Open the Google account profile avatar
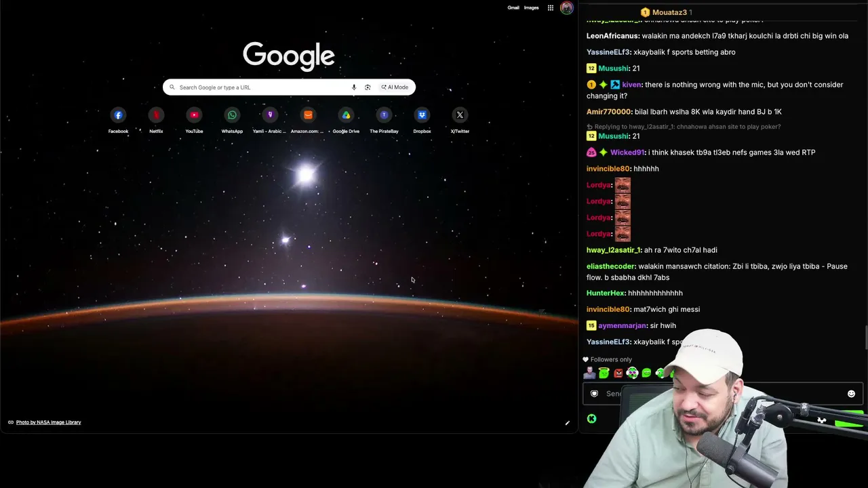 pyautogui.click(x=566, y=8)
